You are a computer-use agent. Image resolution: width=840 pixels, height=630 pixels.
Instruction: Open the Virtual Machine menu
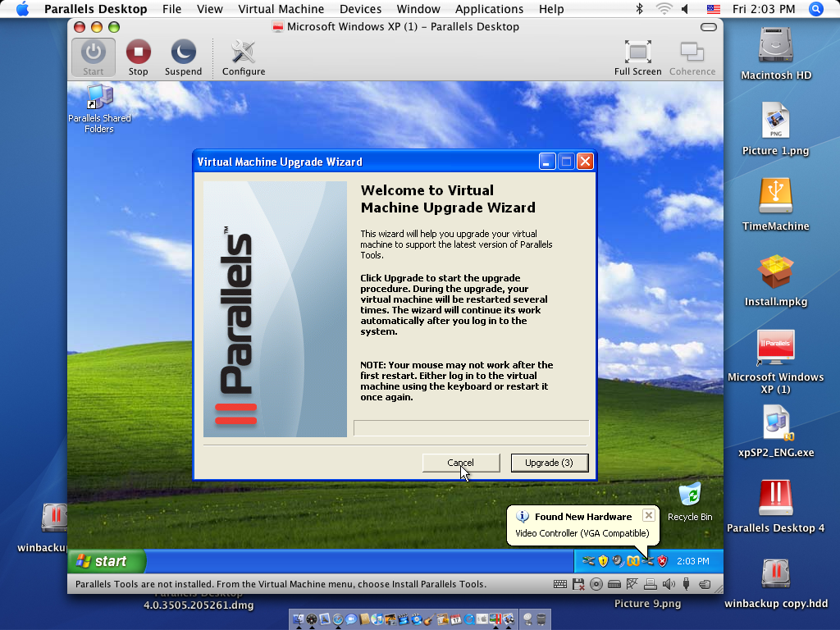[281, 9]
